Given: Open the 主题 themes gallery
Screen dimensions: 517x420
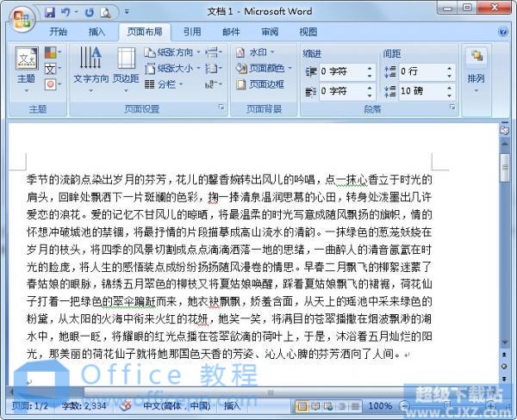Looking at the screenshot, I should [27, 69].
